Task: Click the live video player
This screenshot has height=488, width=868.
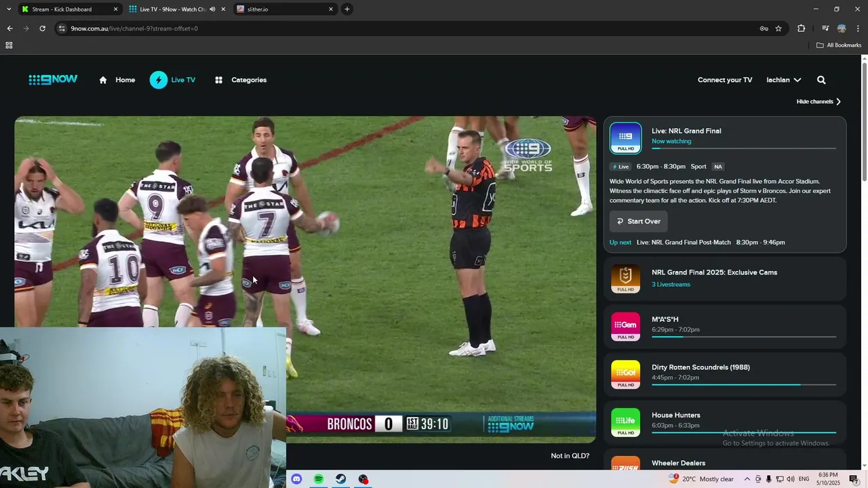Action: pyautogui.click(x=305, y=279)
